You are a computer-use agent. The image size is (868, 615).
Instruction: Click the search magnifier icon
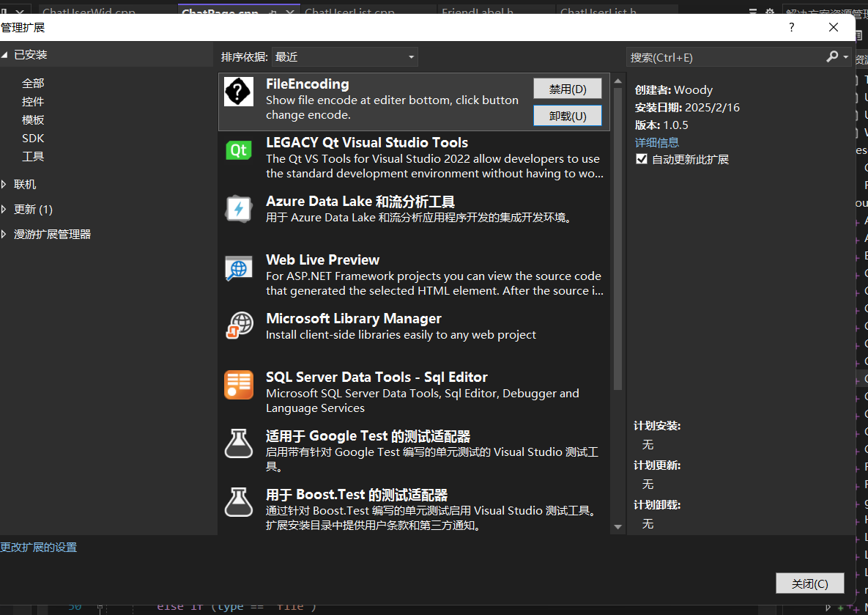(x=832, y=56)
